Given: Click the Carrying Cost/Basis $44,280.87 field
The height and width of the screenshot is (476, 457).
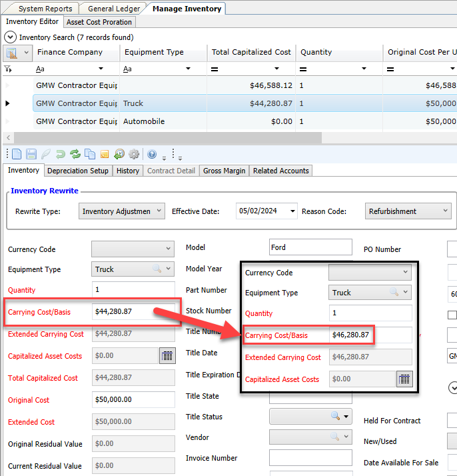Looking at the screenshot, I should click(133, 311).
